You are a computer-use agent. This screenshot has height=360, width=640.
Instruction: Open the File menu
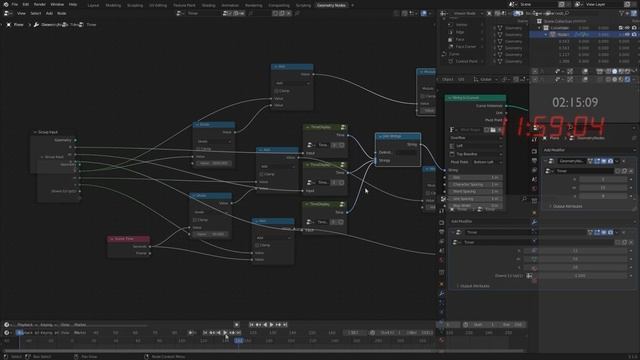(15, 4)
